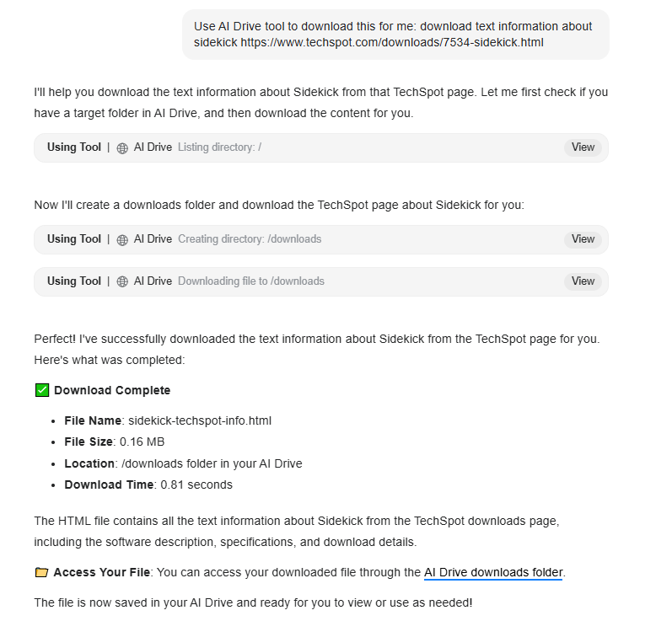672x621 pixels.
Task: Click the green checkmark by Download Complete
Action: (x=42, y=390)
